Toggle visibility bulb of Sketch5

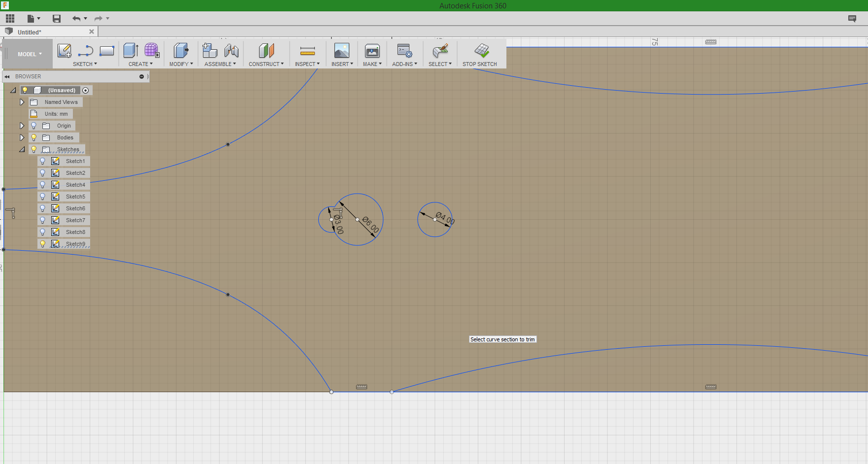pos(43,197)
